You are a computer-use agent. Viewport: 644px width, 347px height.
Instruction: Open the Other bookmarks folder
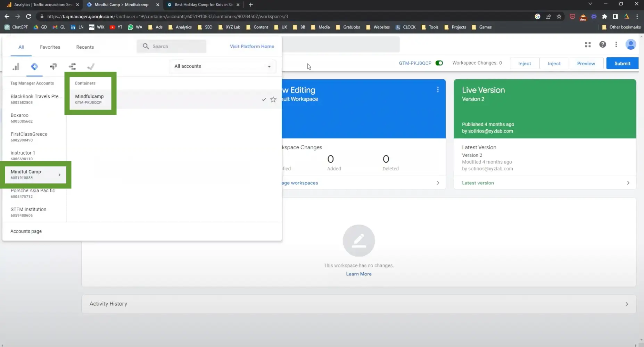tap(621, 27)
